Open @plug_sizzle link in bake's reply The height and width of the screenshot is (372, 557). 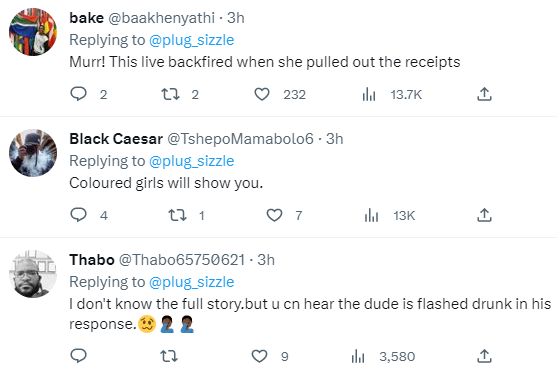coord(191,40)
